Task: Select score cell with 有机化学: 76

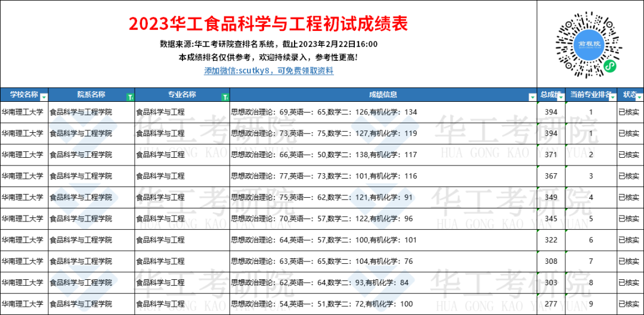Action: tap(383, 261)
